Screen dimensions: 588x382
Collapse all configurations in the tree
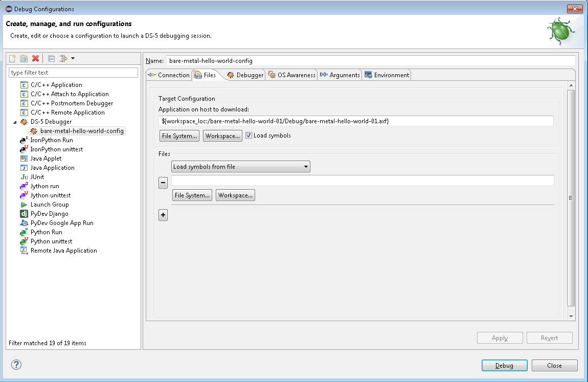tap(52, 58)
